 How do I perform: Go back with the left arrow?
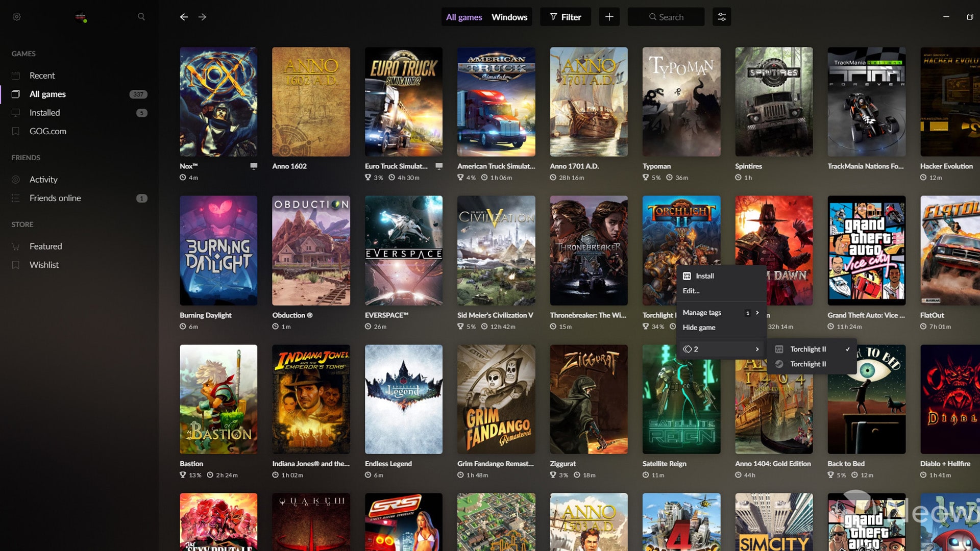tap(184, 17)
